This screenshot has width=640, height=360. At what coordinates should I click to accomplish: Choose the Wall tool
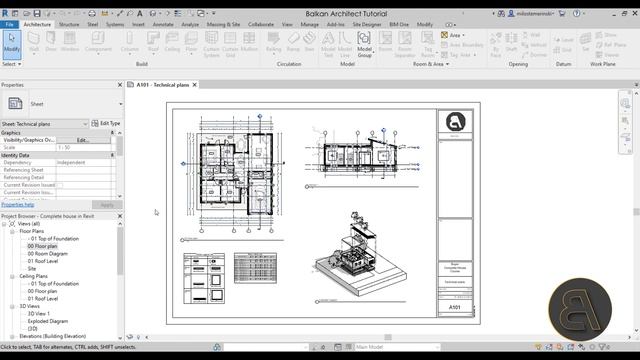click(34, 42)
